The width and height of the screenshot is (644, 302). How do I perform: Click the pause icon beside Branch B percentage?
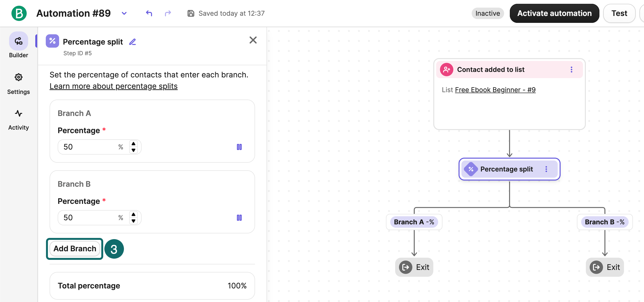pos(239,218)
